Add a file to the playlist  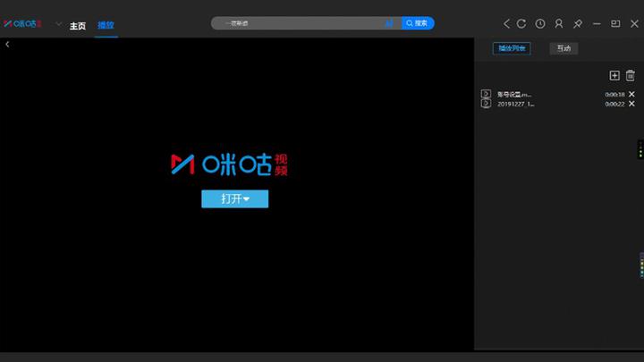(614, 75)
